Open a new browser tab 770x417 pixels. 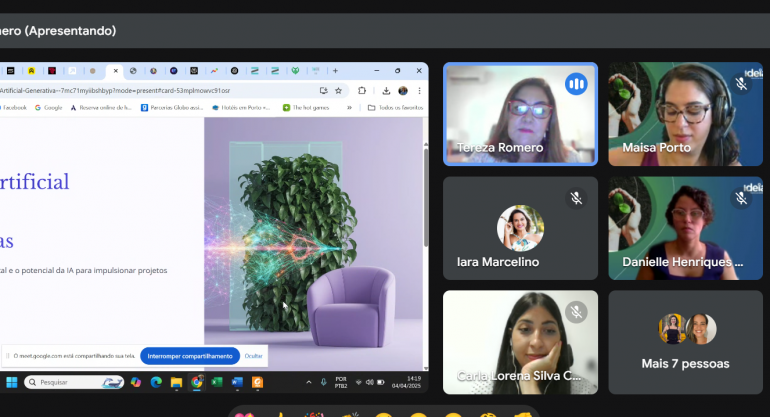pyautogui.click(x=335, y=71)
